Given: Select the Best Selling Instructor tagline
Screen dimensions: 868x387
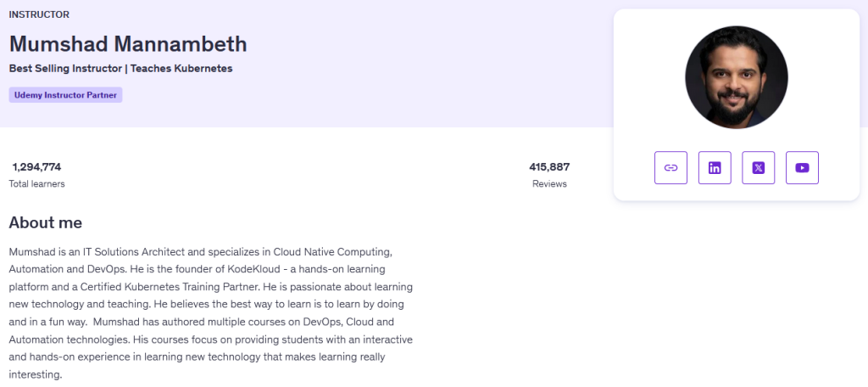Looking at the screenshot, I should 120,68.
